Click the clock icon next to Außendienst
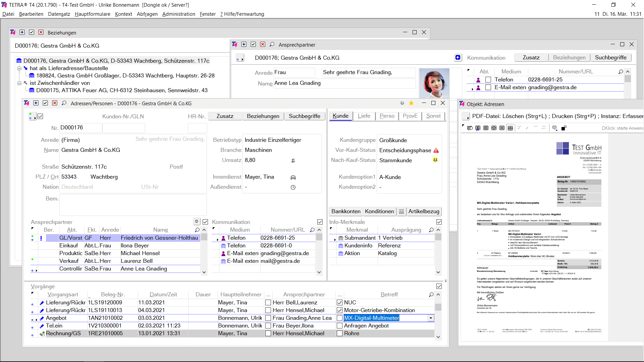 click(293, 187)
